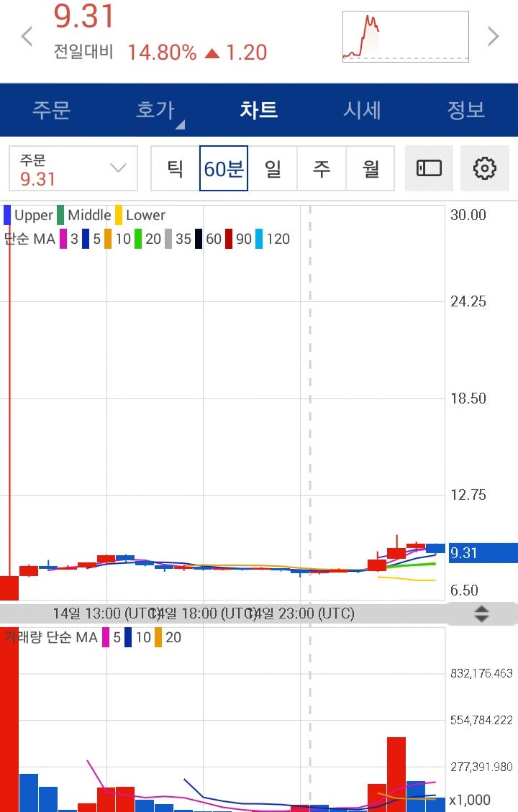The image size is (518, 812).
Task: Click the 18.50 price axis label
Action: coord(468,398)
